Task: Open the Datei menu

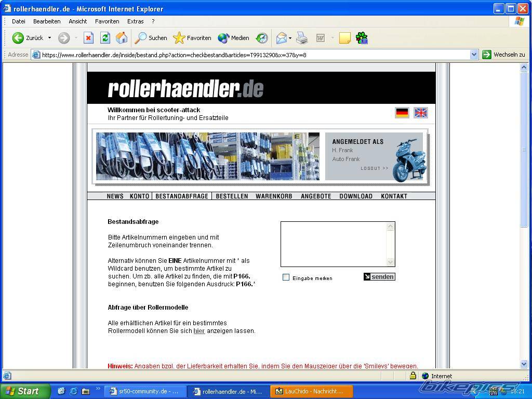Action: point(18,21)
